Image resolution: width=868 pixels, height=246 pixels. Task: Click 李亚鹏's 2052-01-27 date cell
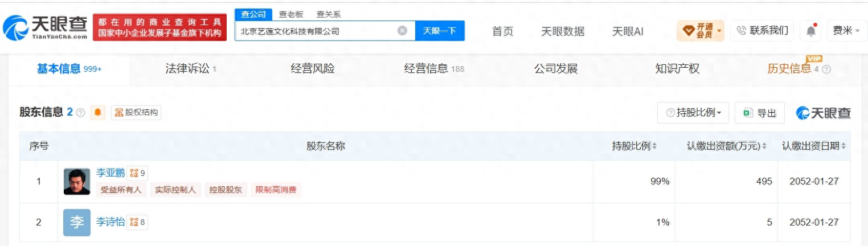pos(814,182)
